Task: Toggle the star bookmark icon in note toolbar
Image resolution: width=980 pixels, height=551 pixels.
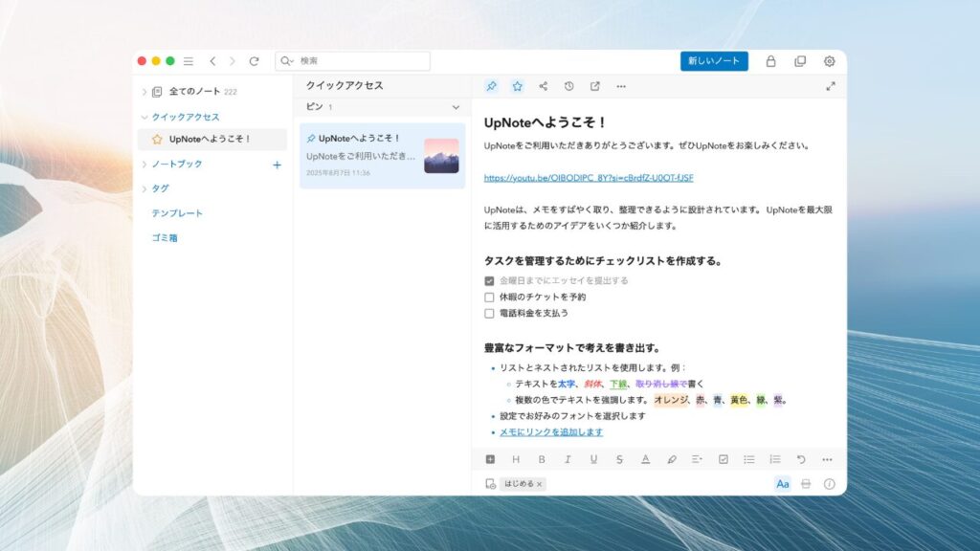Action: (x=517, y=86)
